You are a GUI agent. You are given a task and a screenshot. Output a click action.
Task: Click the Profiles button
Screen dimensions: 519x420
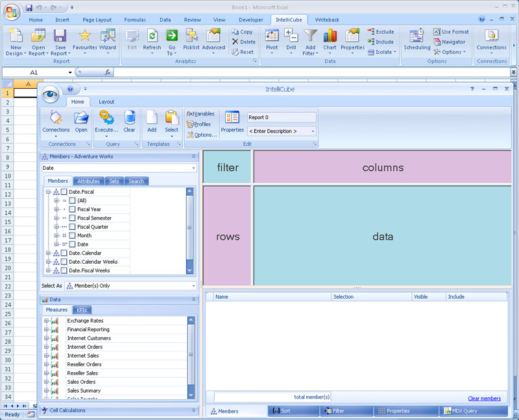(x=199, y=124)
